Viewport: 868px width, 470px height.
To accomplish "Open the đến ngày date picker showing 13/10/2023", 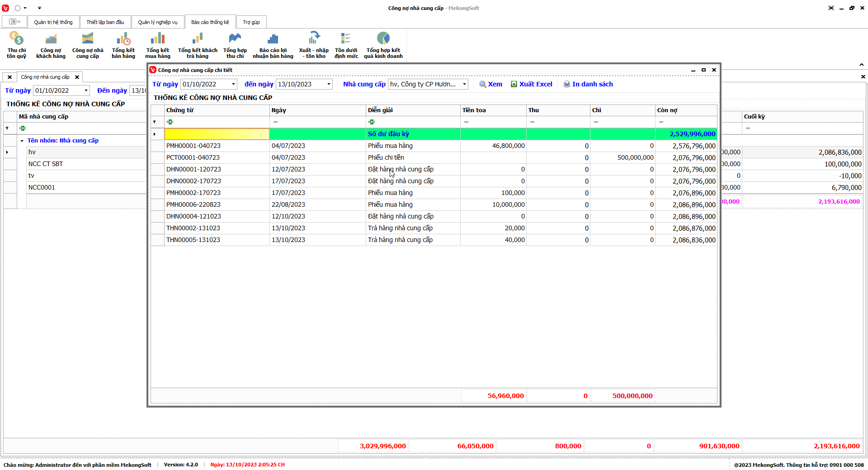I will pyautogui.click(x=329, y=84).
